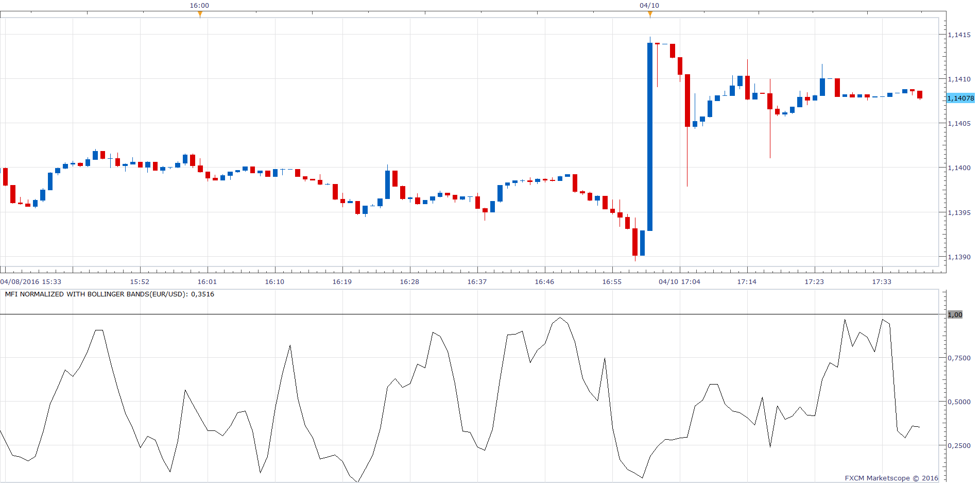
Task: Click the 1,1415 price axis label
Action: (959, 35)
